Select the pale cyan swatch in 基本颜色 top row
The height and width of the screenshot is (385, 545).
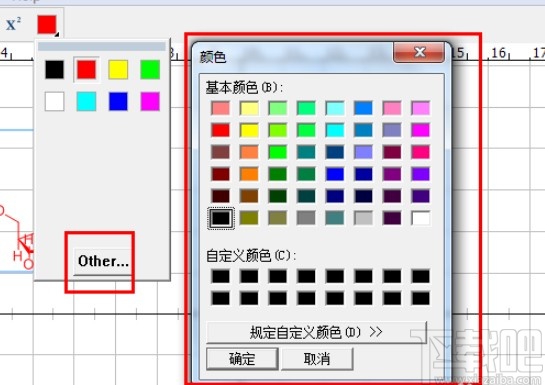(x=335, y=108)
